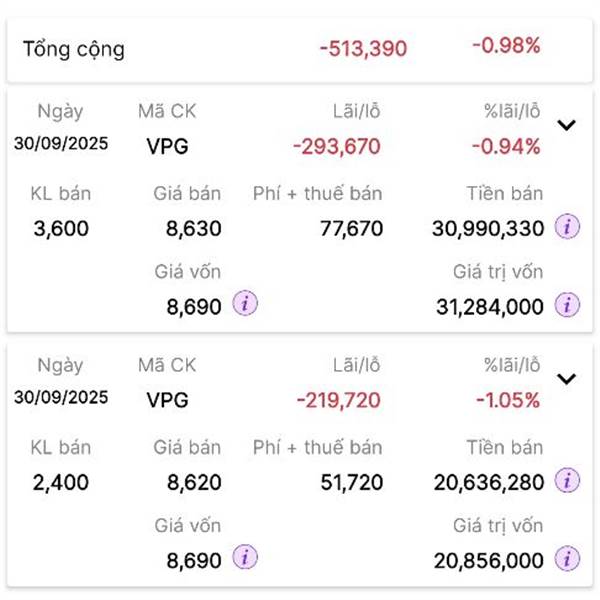Image resolution: width=600 pixels, height=600 pixels.
Task: Show info for first card's Giá vốn 8,690
Action: click(244, 304)
